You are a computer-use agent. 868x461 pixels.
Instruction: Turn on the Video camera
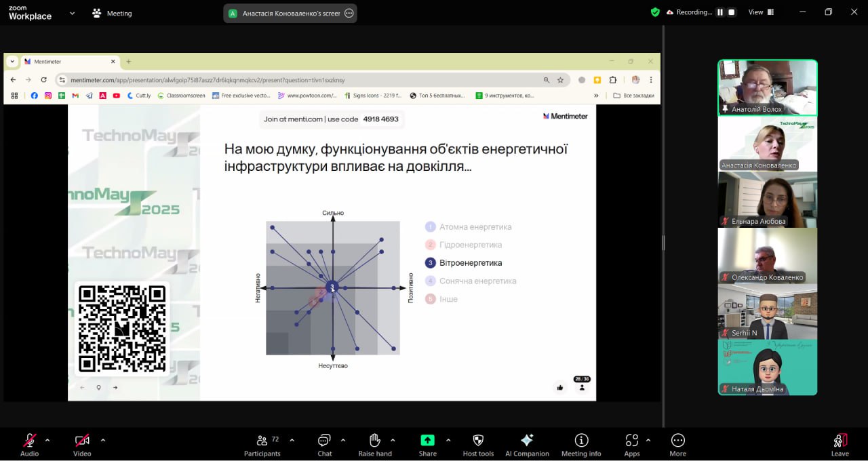point(82,444)
